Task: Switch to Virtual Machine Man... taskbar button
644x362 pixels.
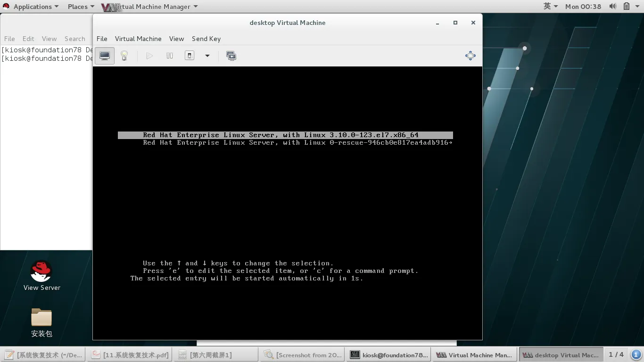Action: click(475, 355)
